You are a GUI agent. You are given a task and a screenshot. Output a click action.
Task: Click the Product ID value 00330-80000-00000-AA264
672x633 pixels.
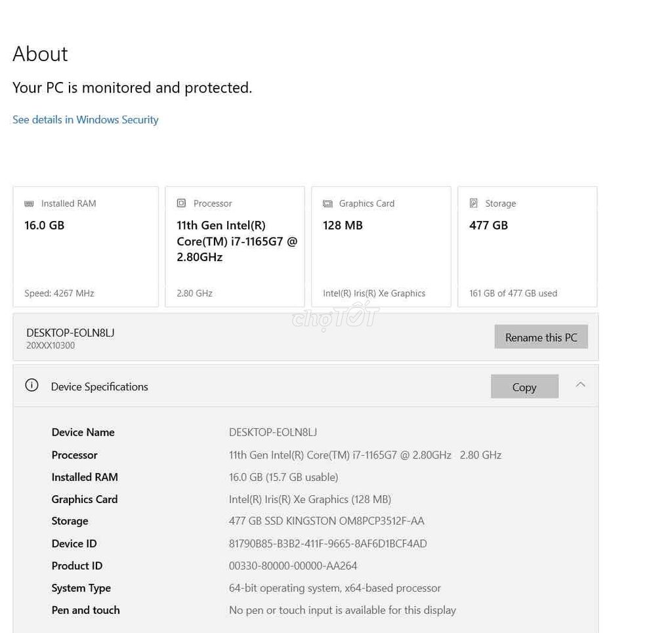[293, 566]
